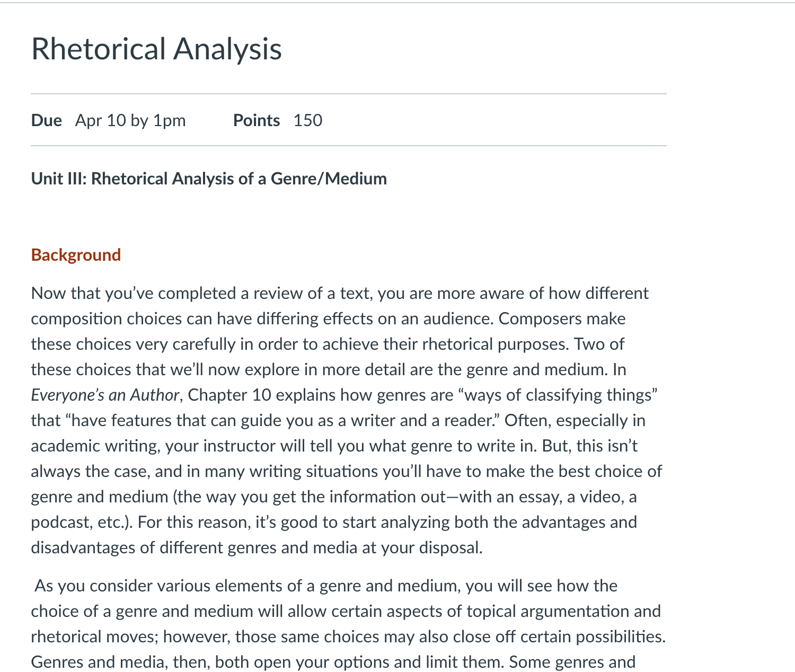The height and width of the screenshot is (672, 795).
Task: Click the Due label
Action: click(x=47, y=120)
